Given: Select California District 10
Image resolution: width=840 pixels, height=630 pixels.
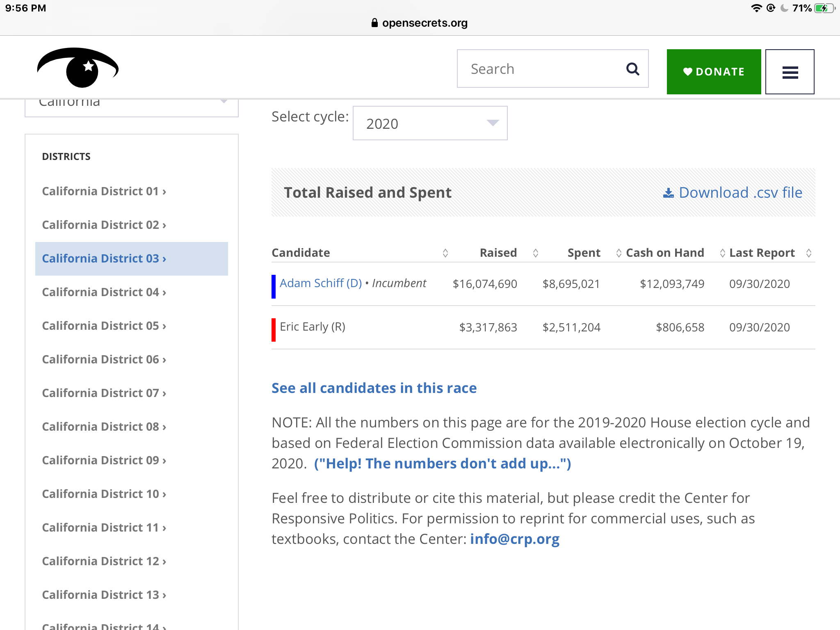Looking at the screenshot, I should 104,494.
